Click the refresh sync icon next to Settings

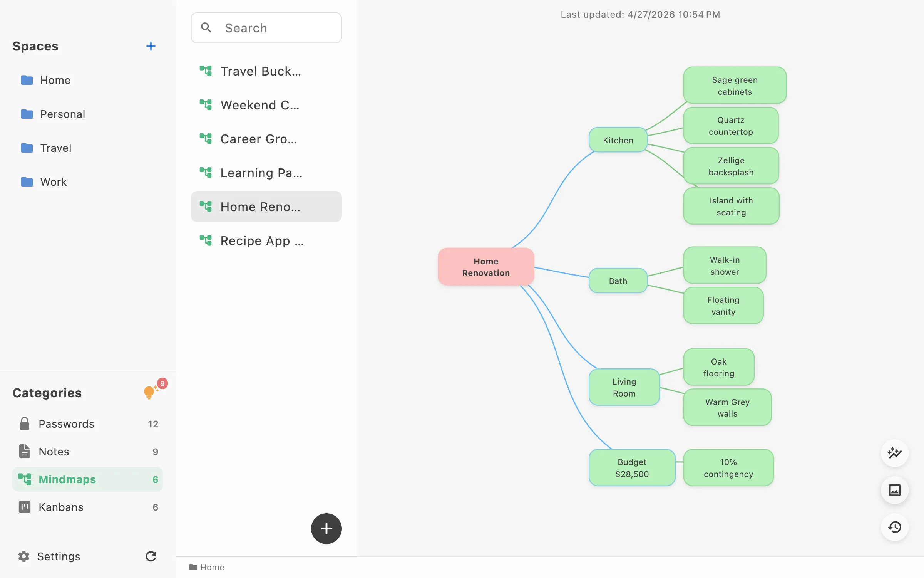(x=151, y=556)
